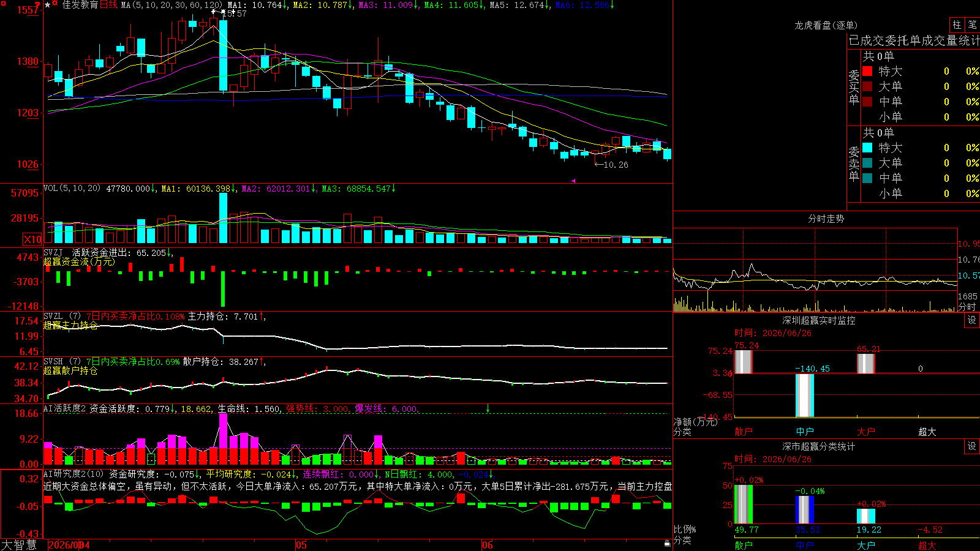Click the 中户 -140.45 bar in 深圳超赢实时监控
This screenshot has width=980, height=551.
(x=805, y=395)
